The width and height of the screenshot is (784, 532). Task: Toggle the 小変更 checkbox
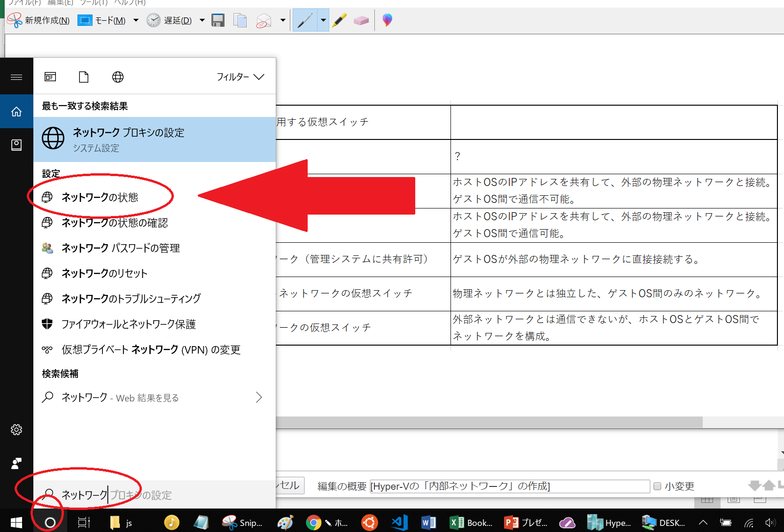click(657, 486)
